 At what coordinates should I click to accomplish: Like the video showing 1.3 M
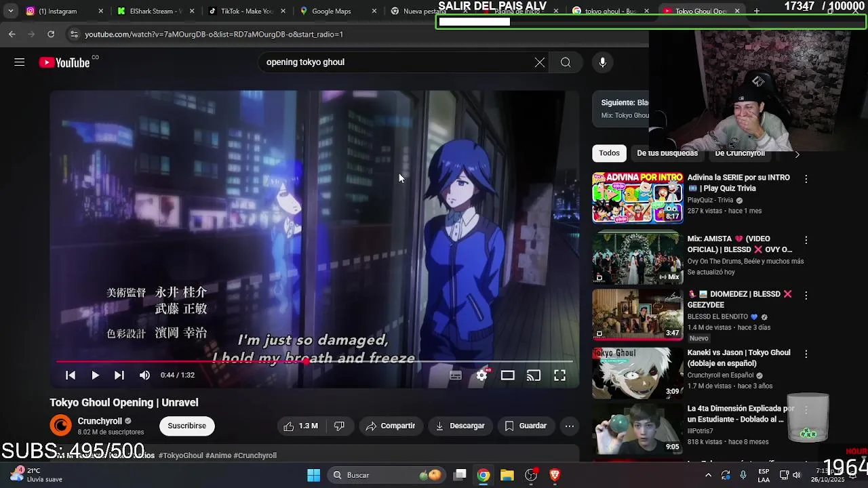pyautogui.click(x=301, y=426)
